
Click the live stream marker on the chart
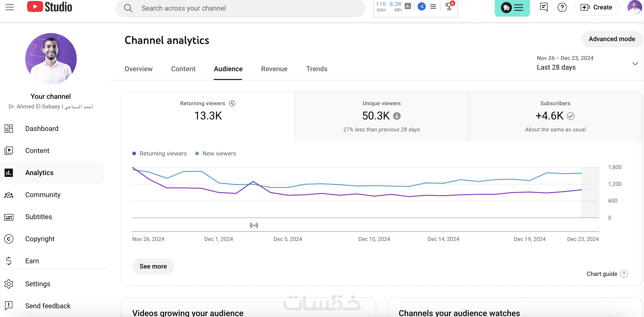point(254,225)
